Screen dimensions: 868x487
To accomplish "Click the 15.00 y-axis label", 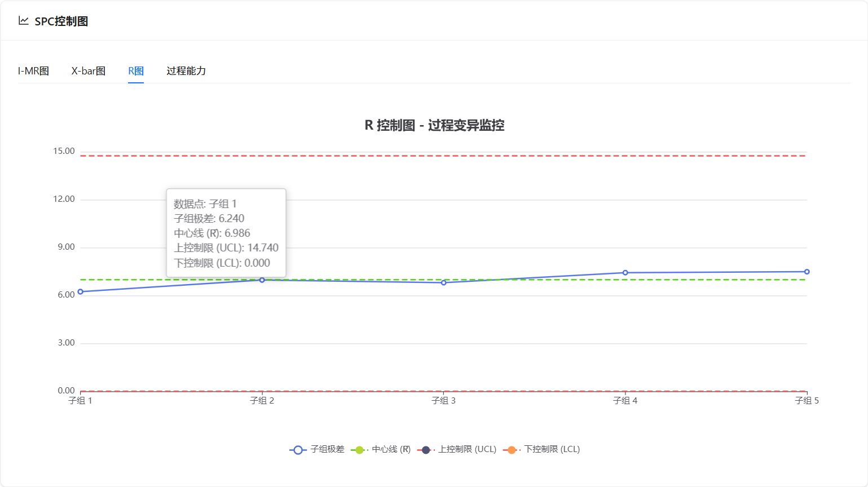I will (64, 151).
